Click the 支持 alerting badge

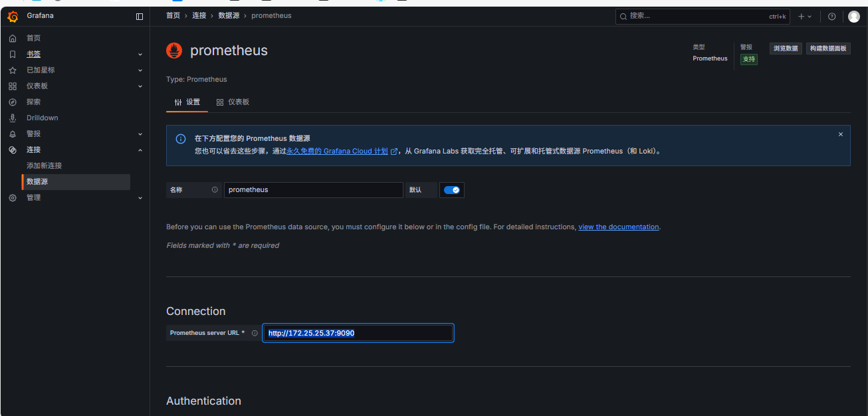coord(749,59)
